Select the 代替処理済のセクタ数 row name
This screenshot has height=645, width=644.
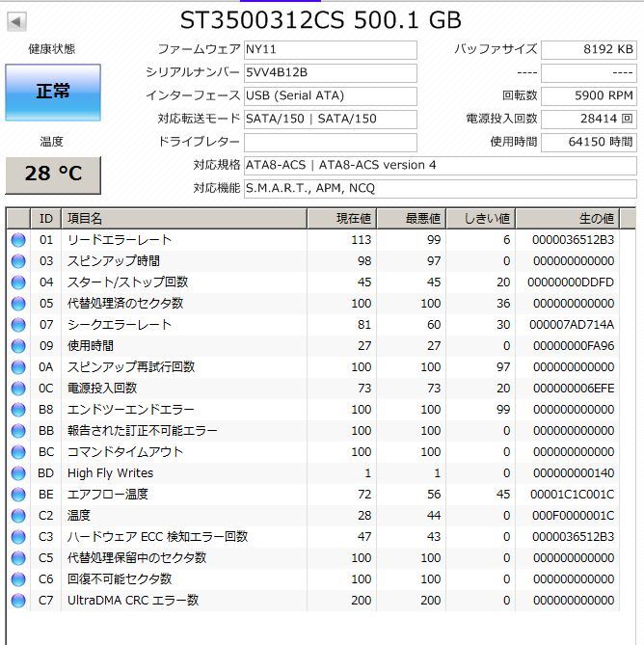tap(125, 304)
